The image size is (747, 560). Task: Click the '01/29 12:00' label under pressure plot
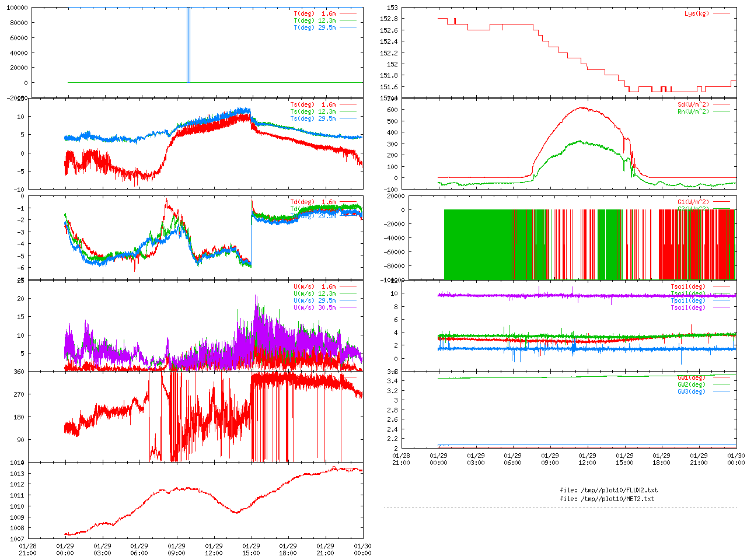[x=214, y=549]
